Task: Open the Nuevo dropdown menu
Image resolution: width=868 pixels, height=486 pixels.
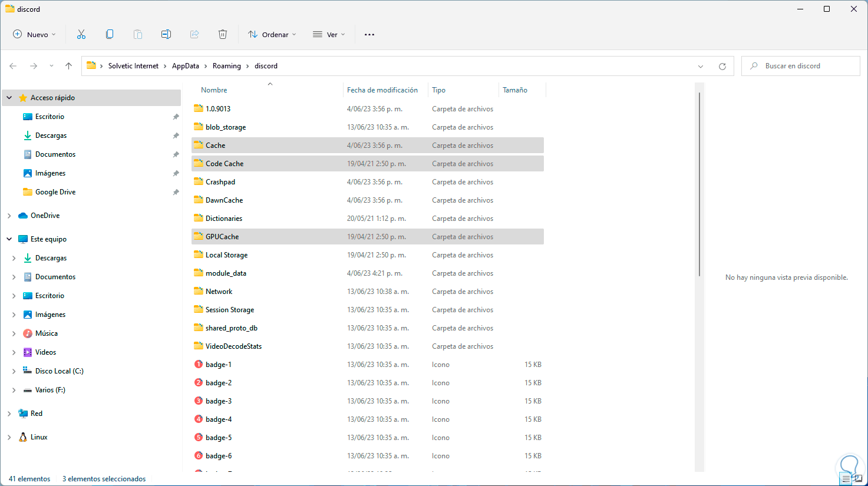Action: pos(35,35)
